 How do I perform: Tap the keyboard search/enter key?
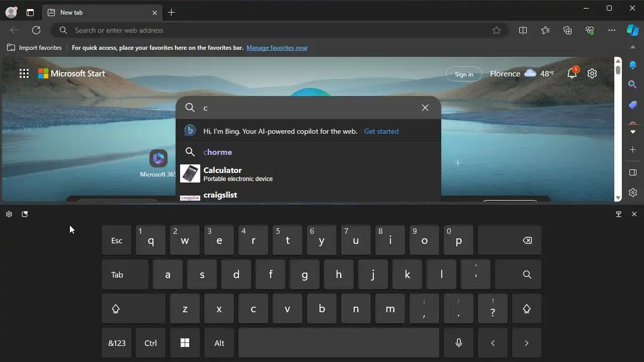pyautogui.click(x=518, y=275)
